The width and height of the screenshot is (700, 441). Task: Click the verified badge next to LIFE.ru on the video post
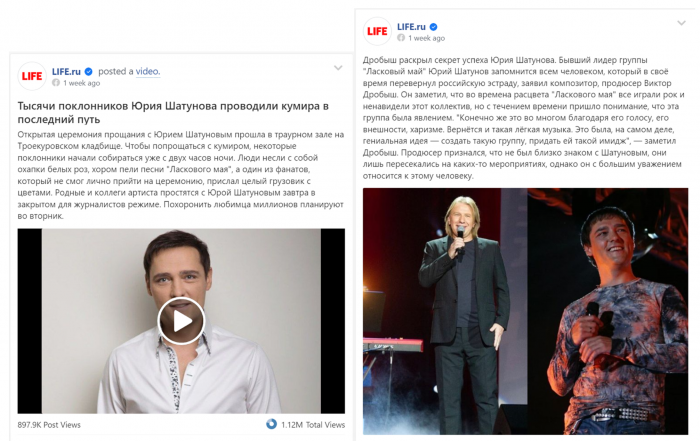88,71
